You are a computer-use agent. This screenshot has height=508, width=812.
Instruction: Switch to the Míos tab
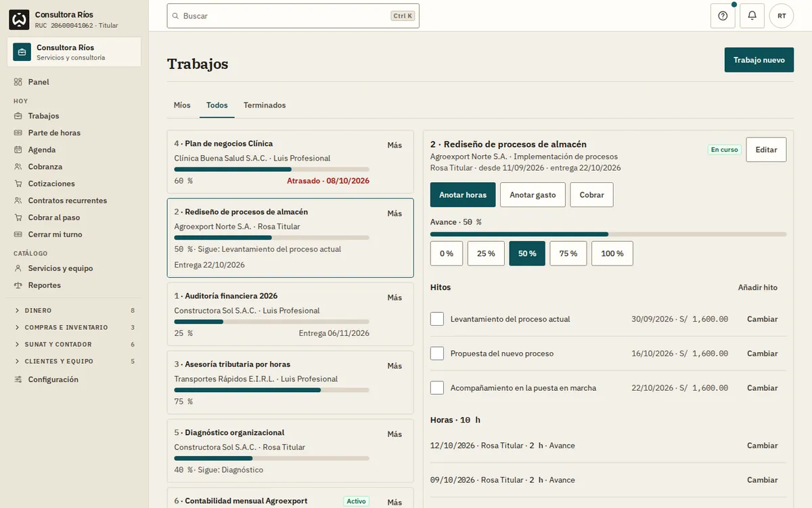point(182,105)
